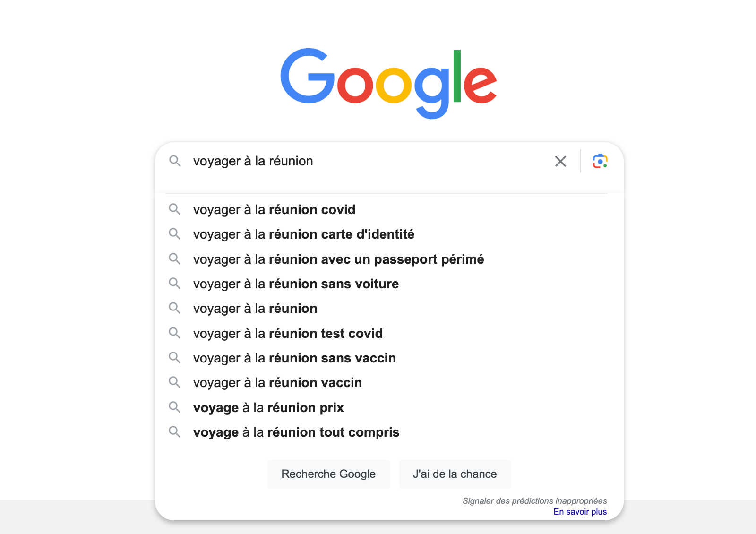This screenshot has width=756, height=534.
Task: Click into the search text field
Action: coord(369,161)
